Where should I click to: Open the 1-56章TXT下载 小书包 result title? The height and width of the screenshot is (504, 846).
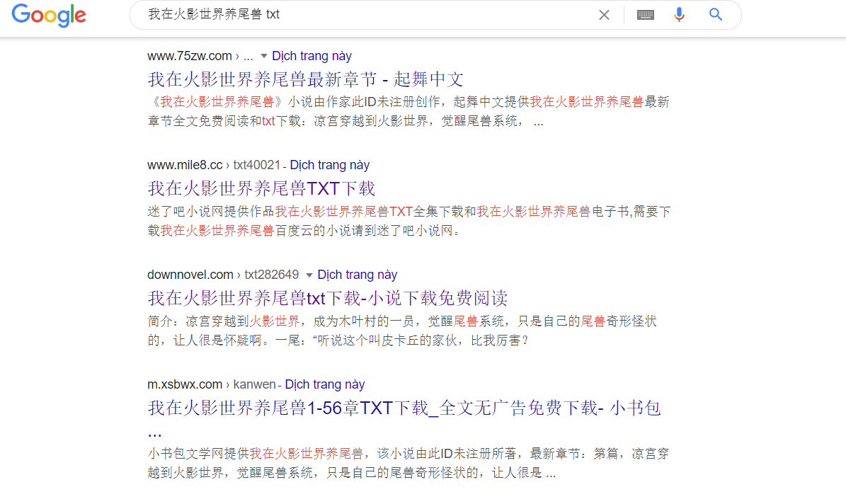404,408
